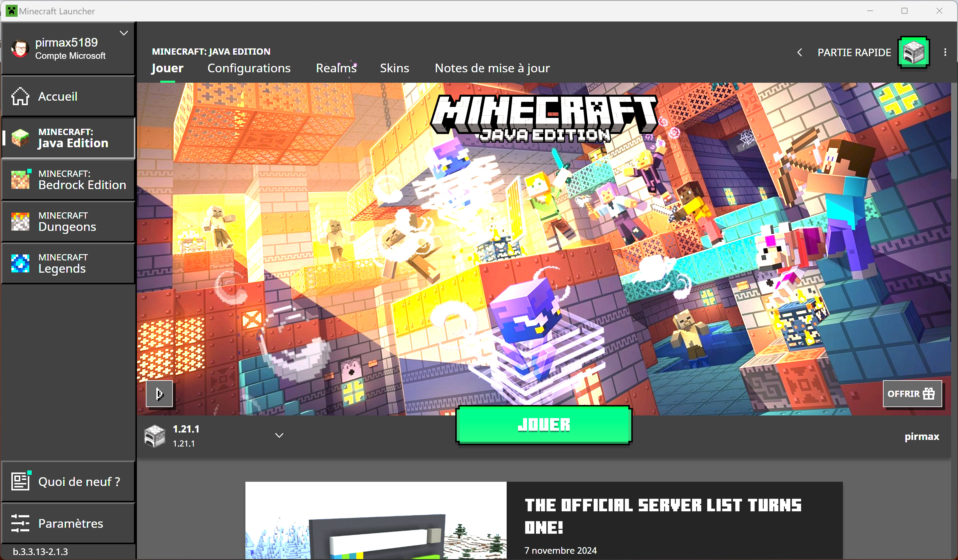This screenshot has width=958, height=560.
Task: Expand the 1.21.1 version selector chevron
Action: pyautogui.click(x=279, y=435)
